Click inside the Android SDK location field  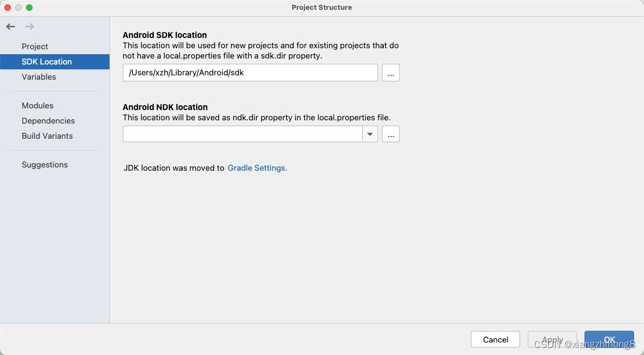click(249, 73)
